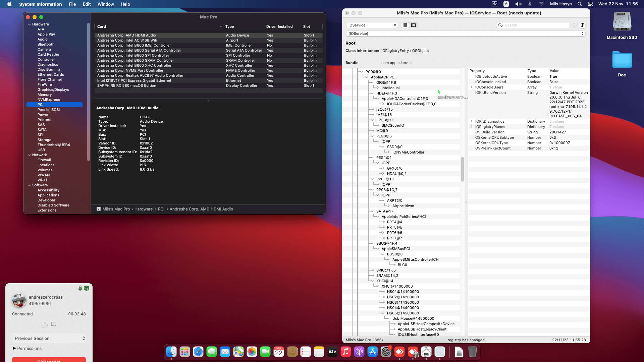Viewport: 644px width, 362px height.
Task: Open the System Information app menu
Action: [40, 4]
